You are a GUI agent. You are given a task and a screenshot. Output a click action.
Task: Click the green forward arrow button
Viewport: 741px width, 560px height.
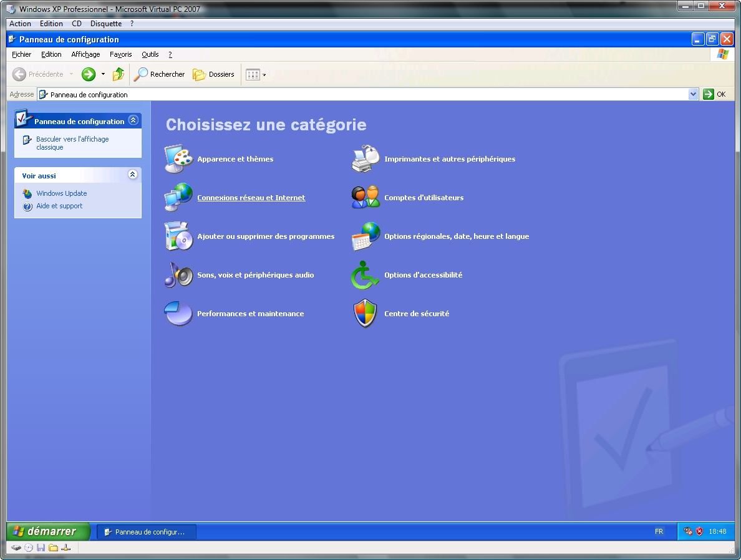(x=89, y=74)
